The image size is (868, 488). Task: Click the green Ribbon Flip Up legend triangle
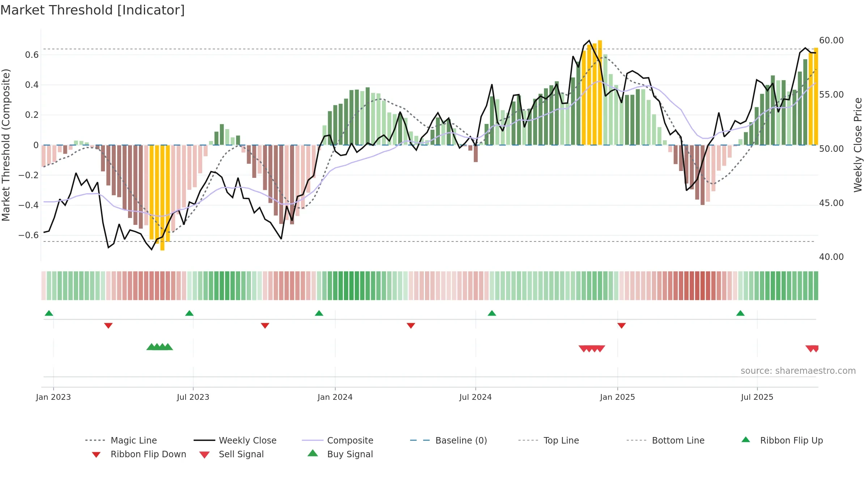746,440
